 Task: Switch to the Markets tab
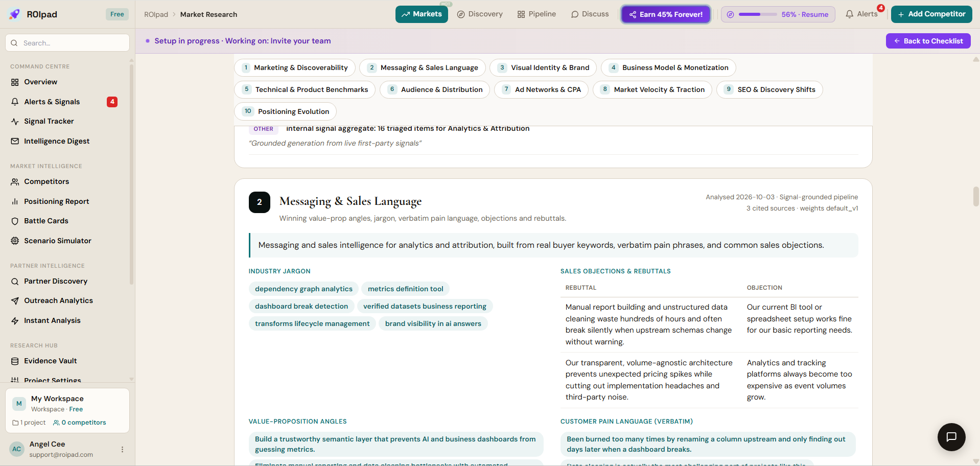(x=422, y=14)
